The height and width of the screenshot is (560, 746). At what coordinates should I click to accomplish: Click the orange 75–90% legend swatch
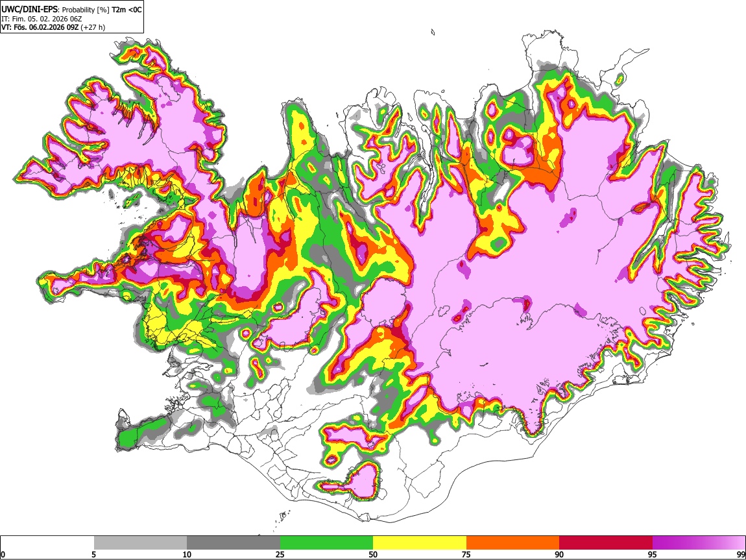512,542
